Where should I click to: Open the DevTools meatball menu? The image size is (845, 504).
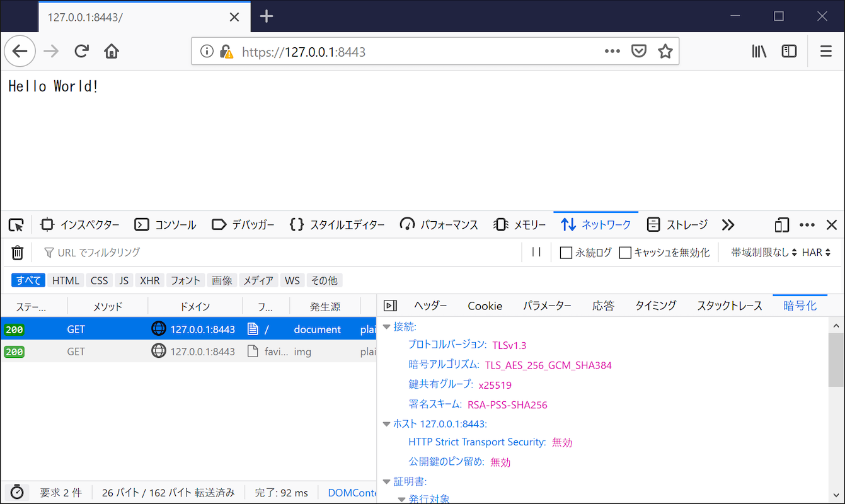coord(807,224)
